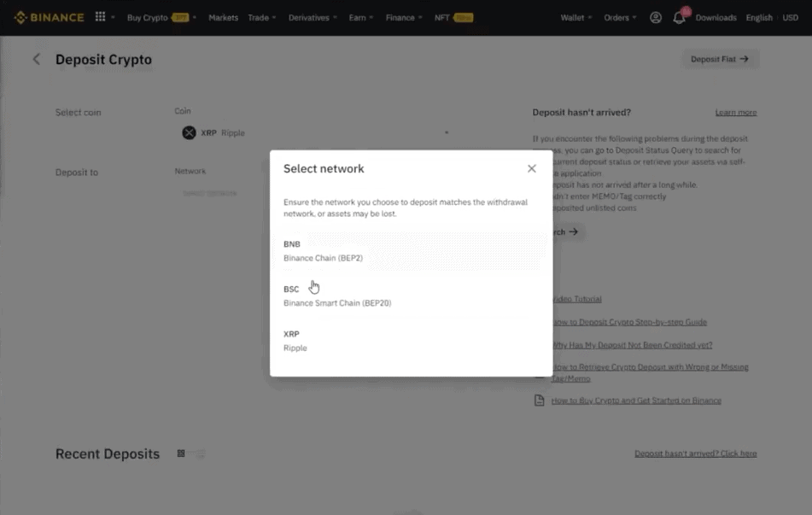
Task: Open How to Deposit Crypto Step-by-step Guide
Action: 630,322
